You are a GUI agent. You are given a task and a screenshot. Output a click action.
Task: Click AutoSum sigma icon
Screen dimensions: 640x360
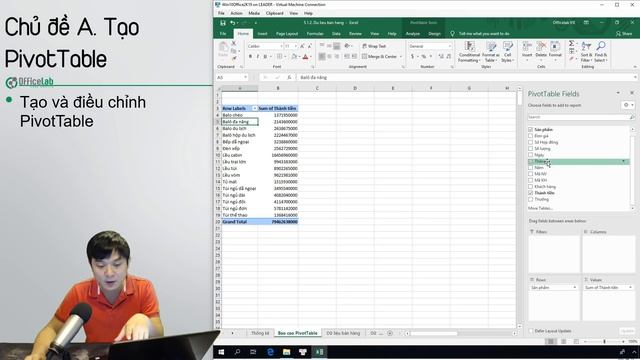571,43
